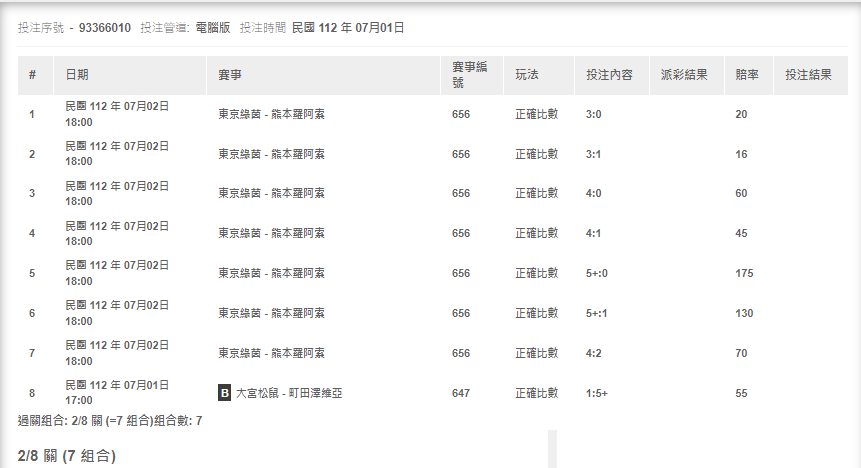Click the 過關組合 summary line
The height and width of the screenshot is (468, 861).
click(110, 421)
